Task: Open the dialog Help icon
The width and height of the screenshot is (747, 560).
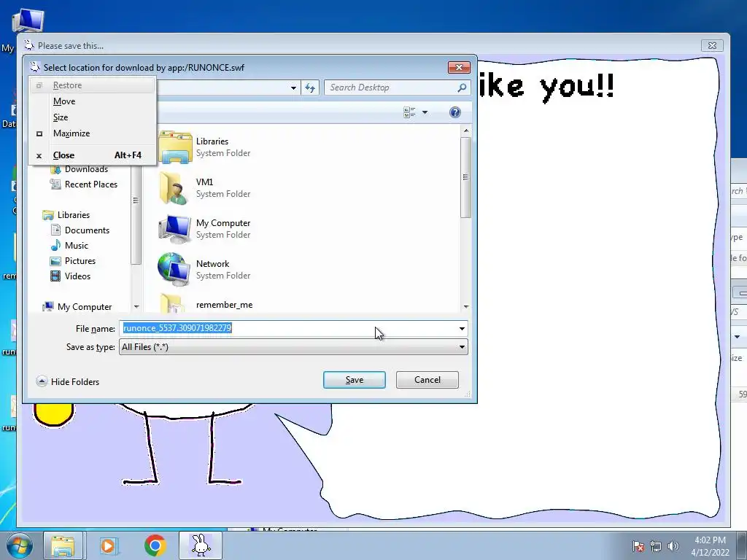Action: point(455,112)
